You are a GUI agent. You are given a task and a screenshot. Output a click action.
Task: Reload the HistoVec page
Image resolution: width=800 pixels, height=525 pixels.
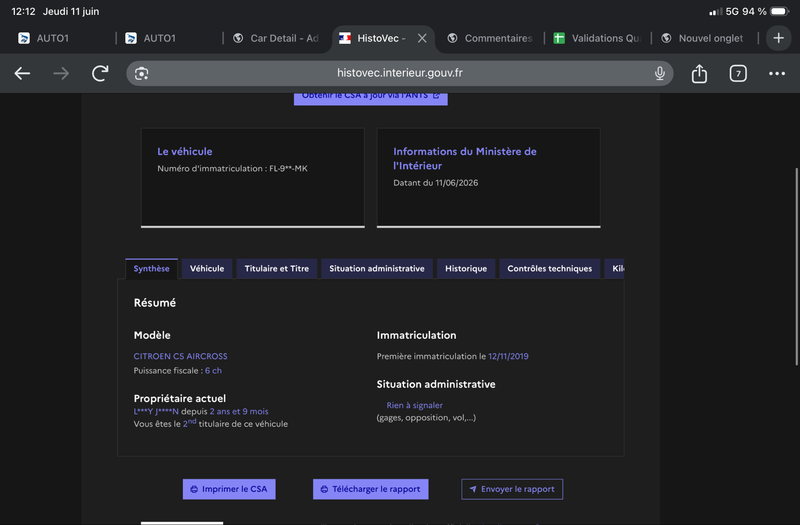[100, 73]
